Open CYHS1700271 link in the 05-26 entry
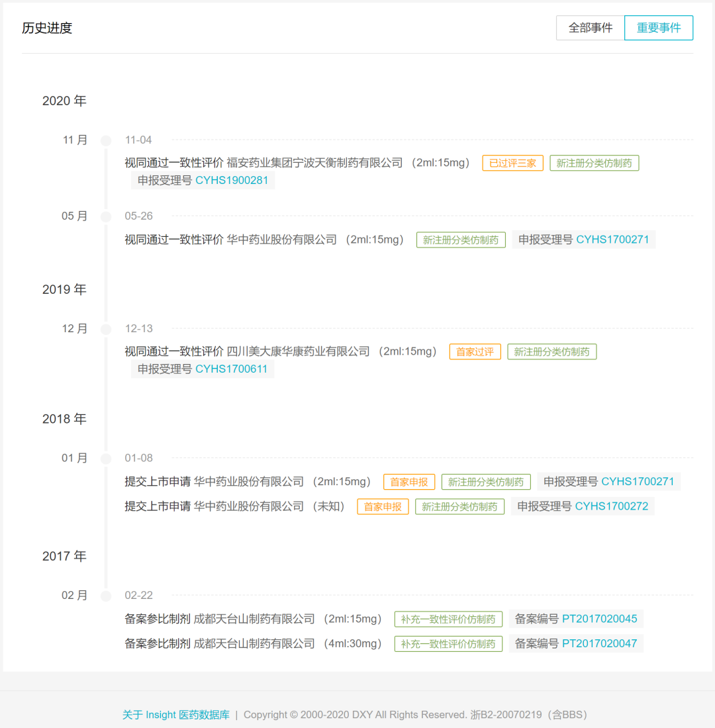 coord(612,240)
